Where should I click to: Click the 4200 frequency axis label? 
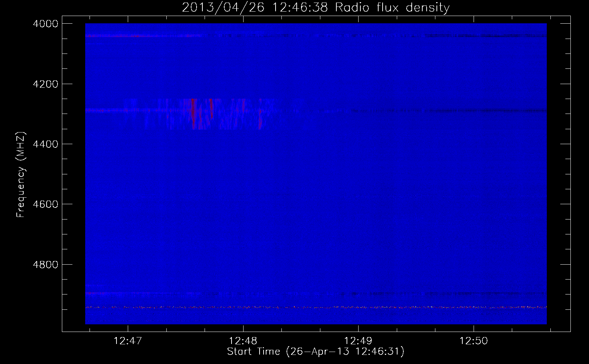[x=46, y=84]
